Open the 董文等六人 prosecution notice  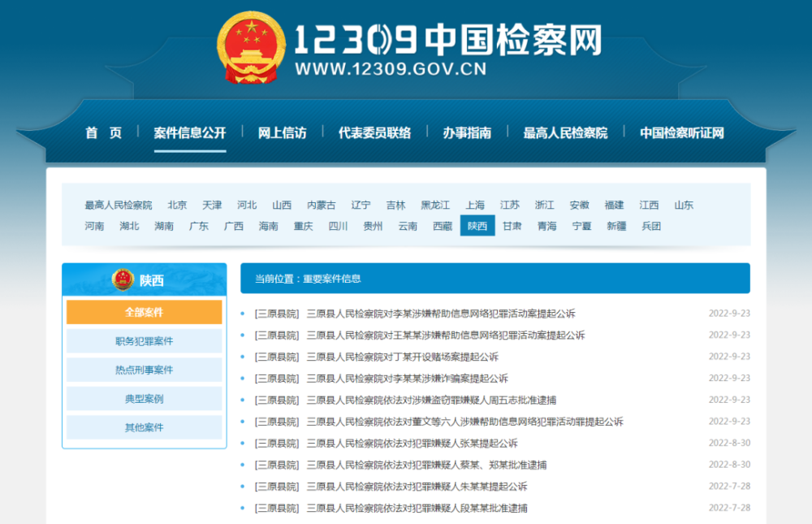(x=465, y=422)
